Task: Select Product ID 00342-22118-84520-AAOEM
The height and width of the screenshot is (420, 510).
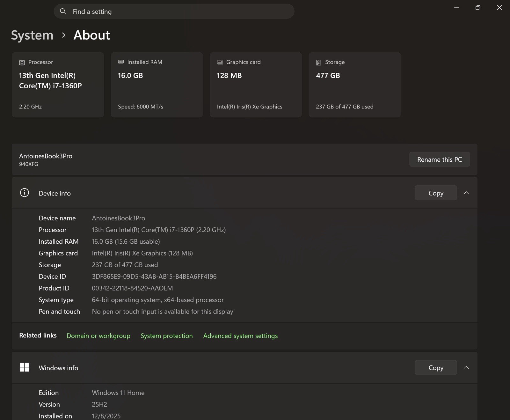Action: 132,288
